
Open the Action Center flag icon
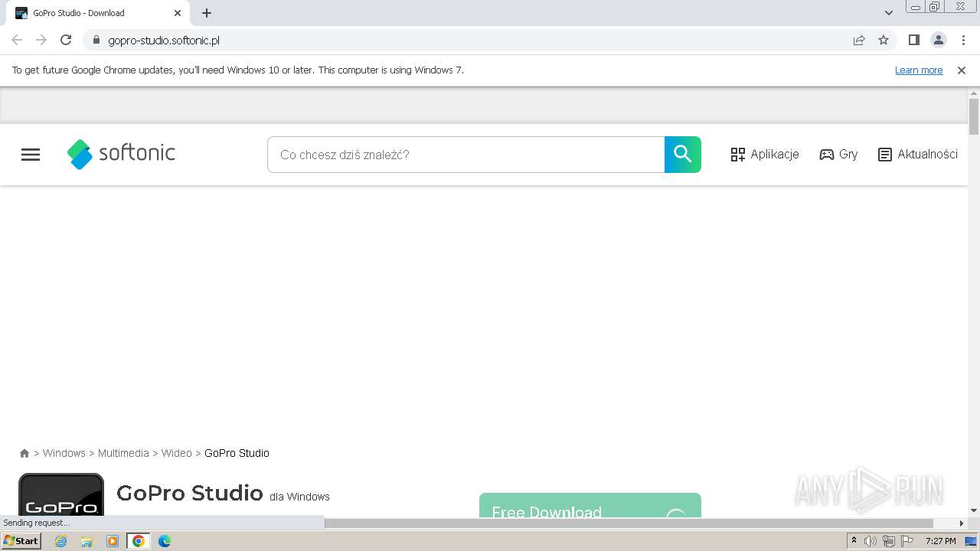(x=907, y=541)
